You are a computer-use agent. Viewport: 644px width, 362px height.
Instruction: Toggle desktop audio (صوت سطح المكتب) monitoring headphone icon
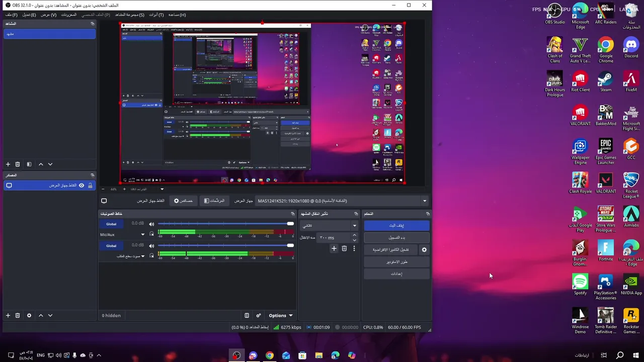[151, 256]
